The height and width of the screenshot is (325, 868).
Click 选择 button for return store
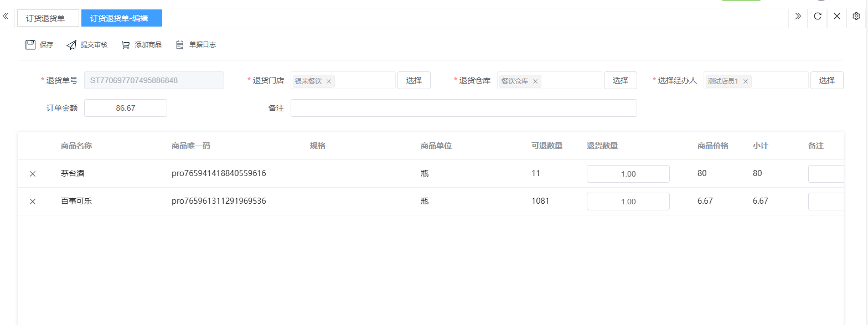[x=414, y=80]
